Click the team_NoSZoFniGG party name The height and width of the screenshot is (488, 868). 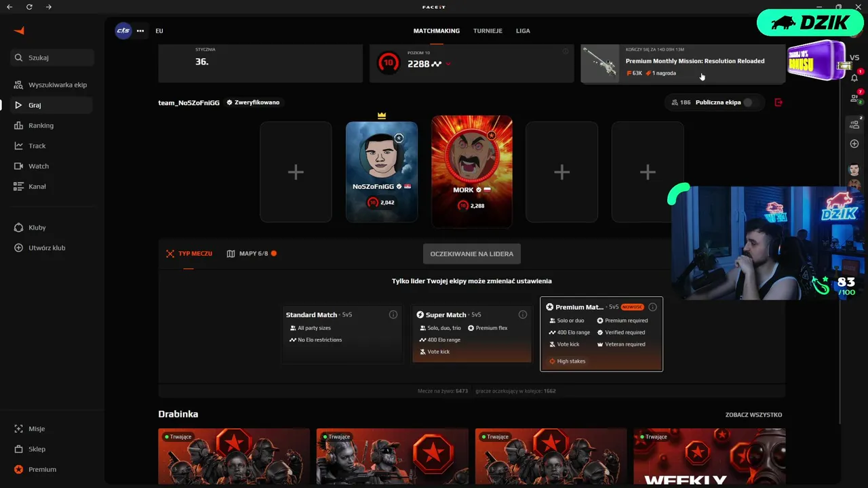[189, 102]
